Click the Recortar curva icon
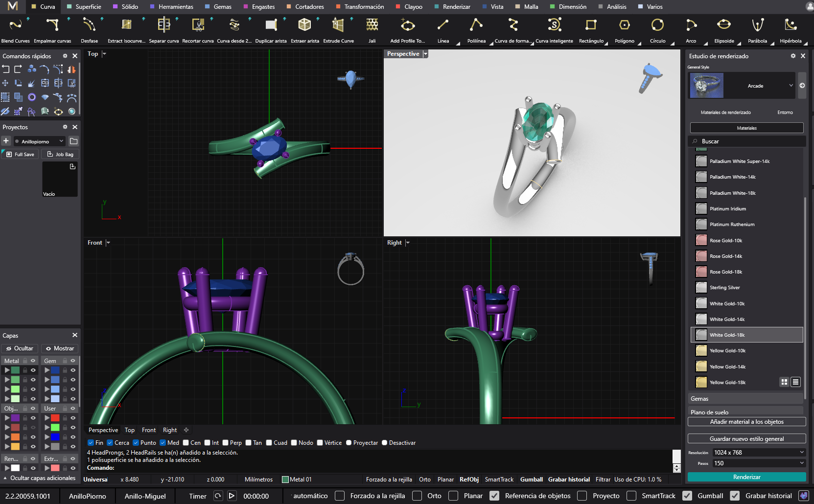814x504 pixels. coord(198,25)
